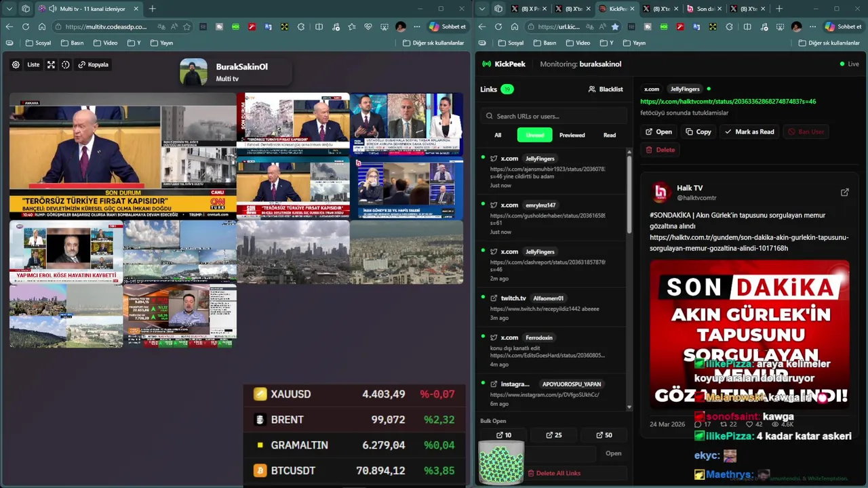868x488 pixels.
Task: Click the Kopyala copy link button
Action: (x=94, y=64)
